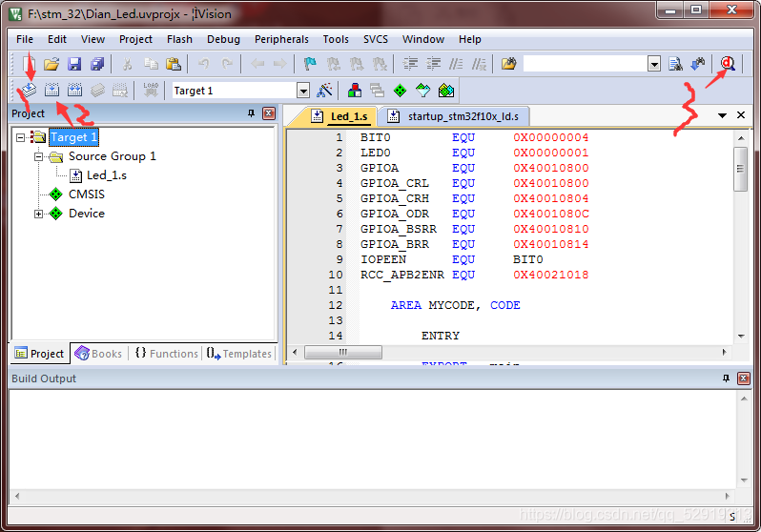Navigate forwards arrow icon

tap(279, 64)
